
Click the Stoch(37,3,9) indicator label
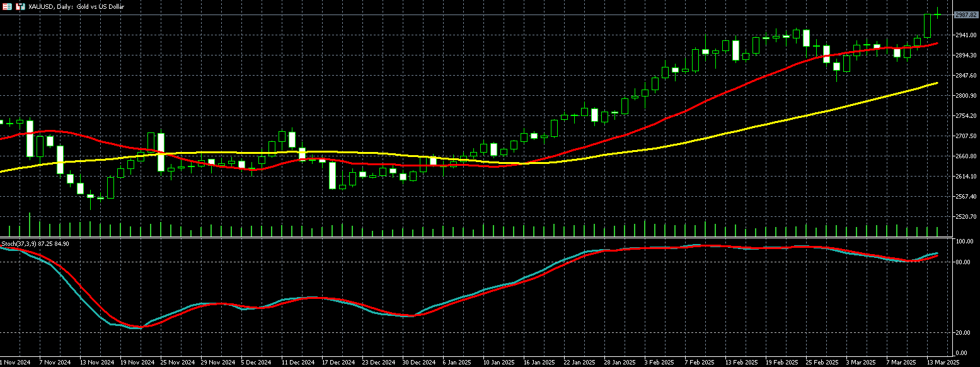pyautogui.click(x=35, y=243)
